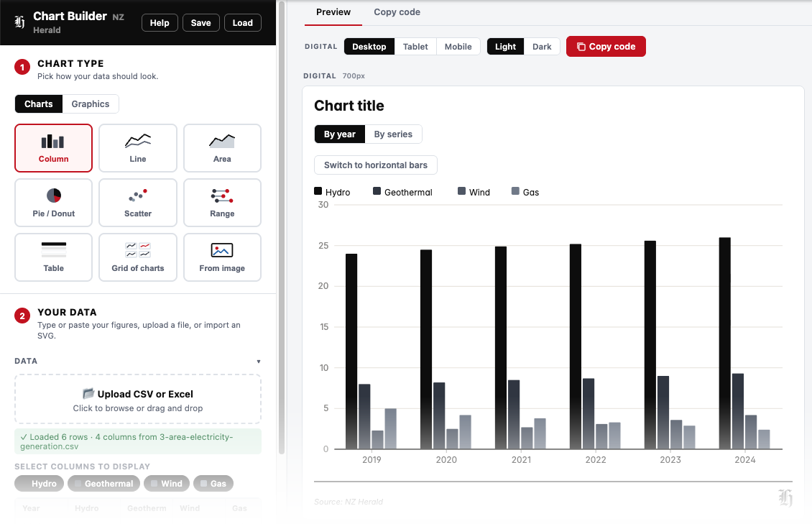This screenshot has height=524, width=812.
Task: Click the Load button
Action: [x=242, y=23]
